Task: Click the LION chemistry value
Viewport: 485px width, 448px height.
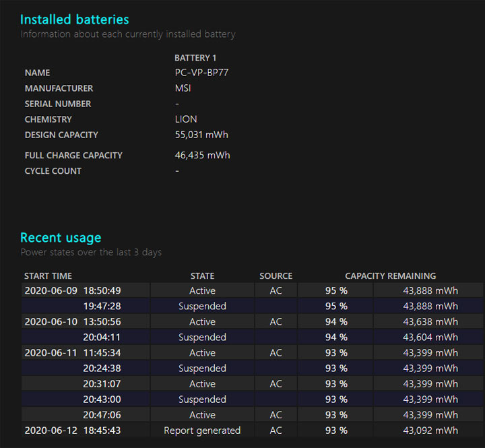Action: click(186, 119)
